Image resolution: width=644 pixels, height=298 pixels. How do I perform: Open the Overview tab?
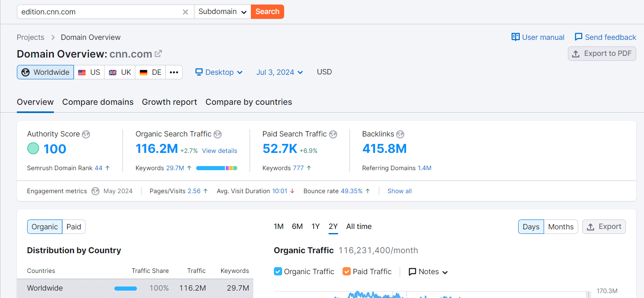tap(35, 102)
